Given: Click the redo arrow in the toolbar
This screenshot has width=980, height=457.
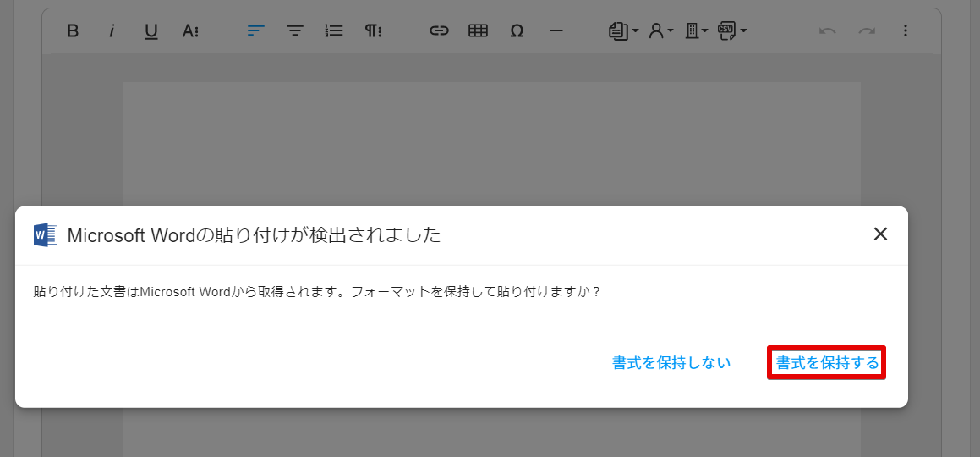Looking at the screenshot, I should (x=866, y=30).
